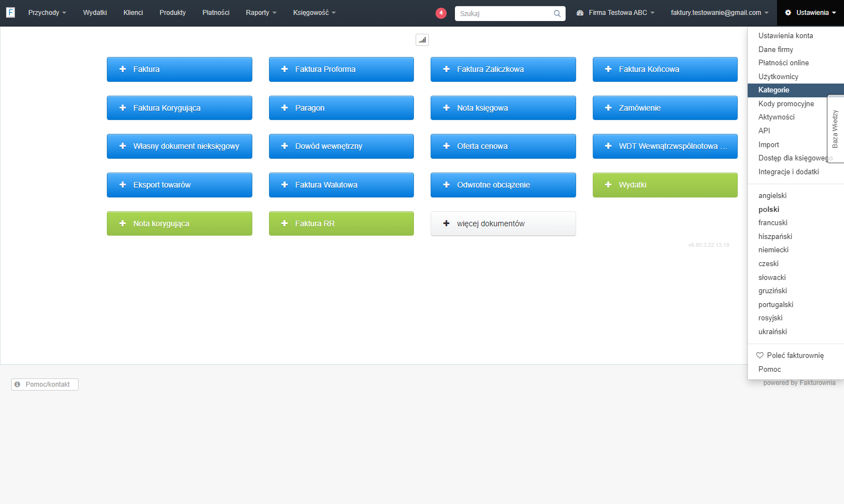The height and width of the screenshot is (504, 844).
Task: Click the plus icon on the Faktura button
Action: coord(123,69)
